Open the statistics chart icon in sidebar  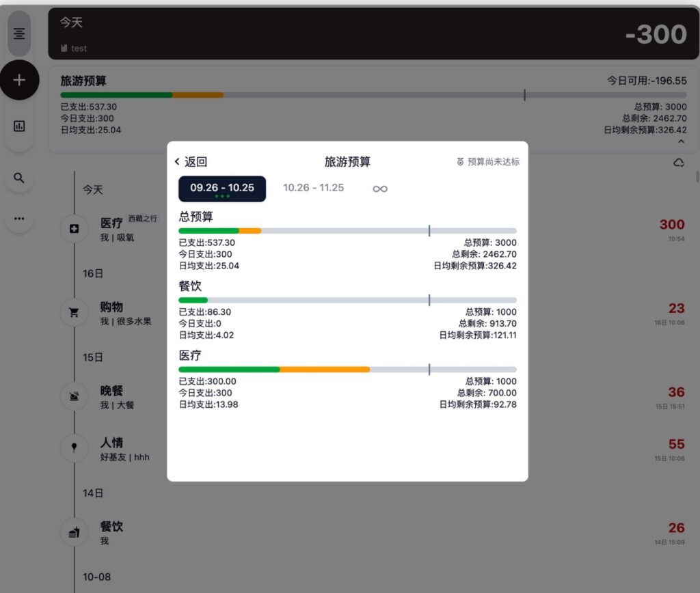point(19,126)
